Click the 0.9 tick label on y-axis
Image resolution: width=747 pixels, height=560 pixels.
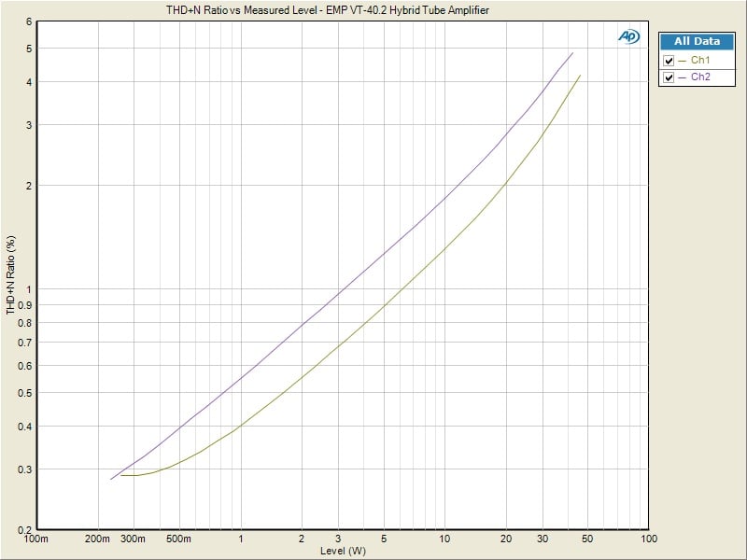pos(24,305)
